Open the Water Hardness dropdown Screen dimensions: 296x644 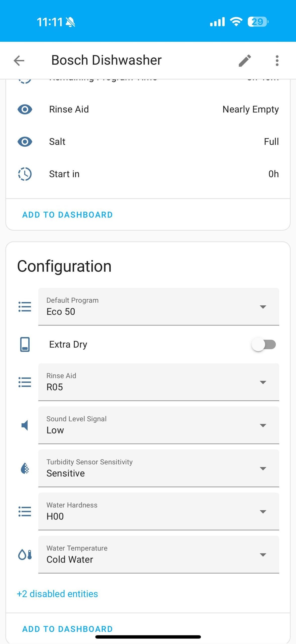pos(159,511)
